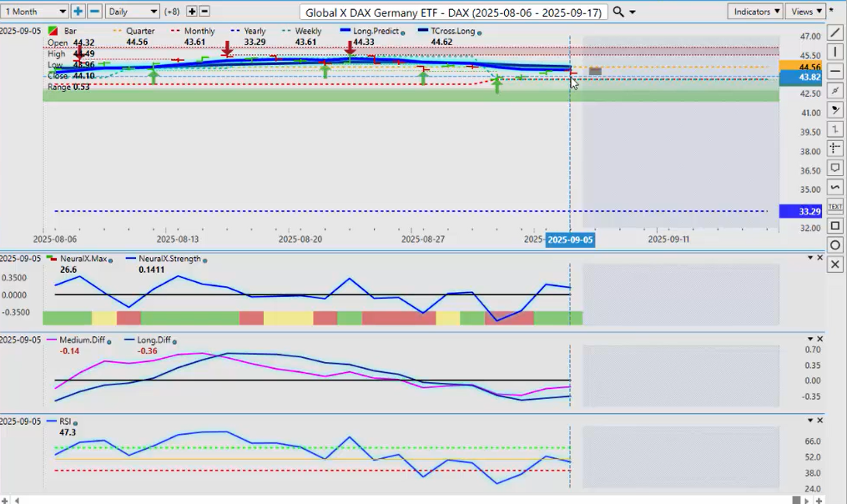Viewport: 847px width, 504px height.
Task: Select the diagonal trend line drawing tool
Action: (x=835, y=33)
